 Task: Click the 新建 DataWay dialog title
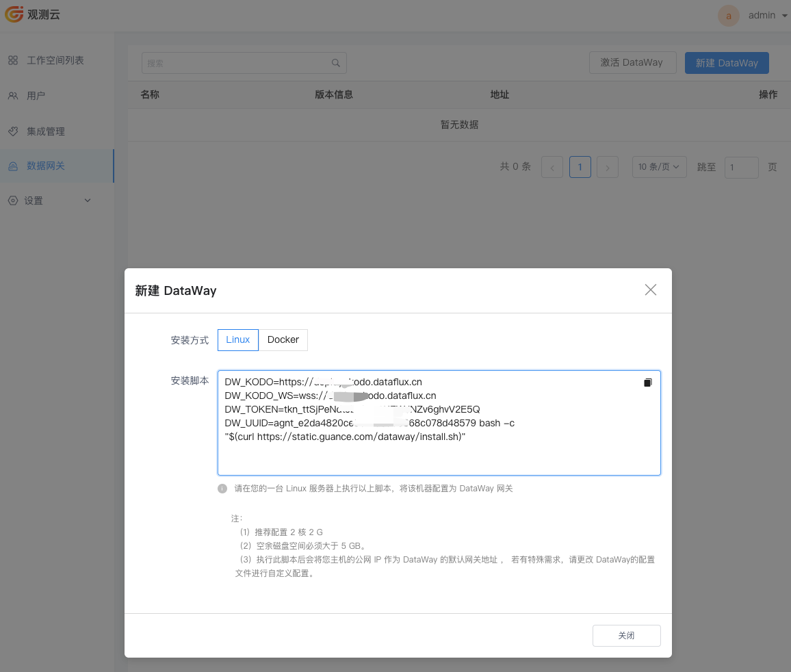click(x=176, y=291)
